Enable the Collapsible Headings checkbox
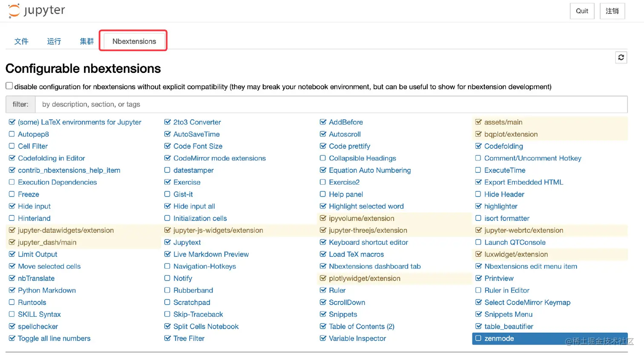Viewport: 644px width, 356px height. [323, 158]
